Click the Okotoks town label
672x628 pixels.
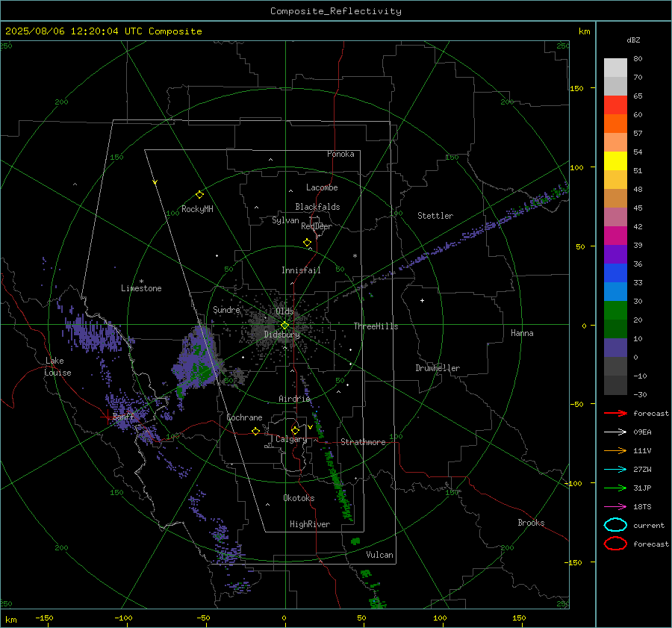tap(299, 498)
